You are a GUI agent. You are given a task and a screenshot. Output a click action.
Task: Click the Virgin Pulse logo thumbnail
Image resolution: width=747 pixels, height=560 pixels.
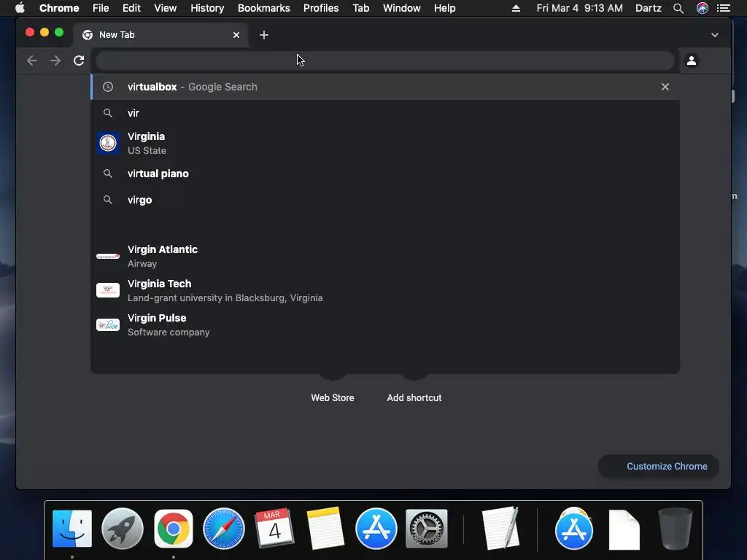tap(108, 324)
